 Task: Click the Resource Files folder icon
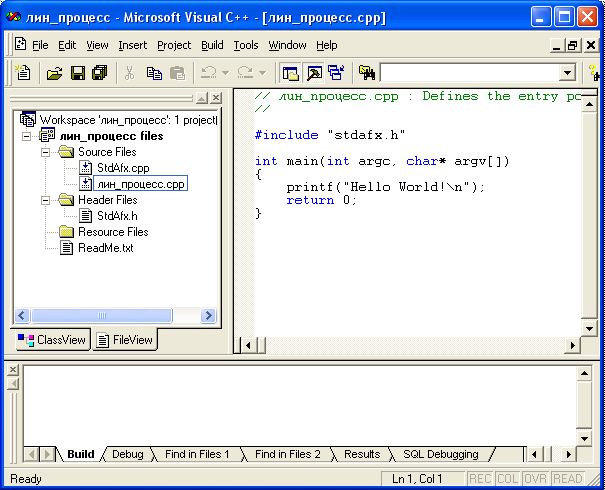point(66,231)
